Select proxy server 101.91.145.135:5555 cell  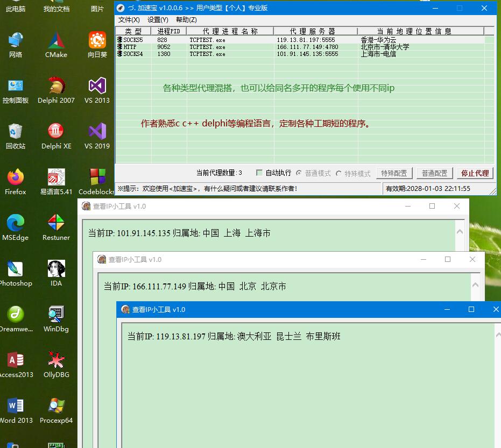307,54
